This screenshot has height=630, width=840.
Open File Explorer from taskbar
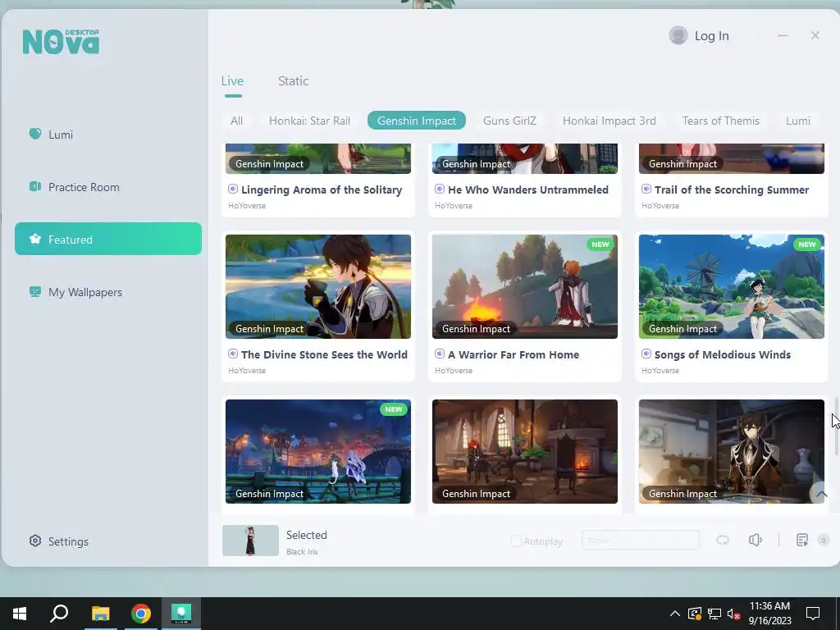tap(100, 614)
